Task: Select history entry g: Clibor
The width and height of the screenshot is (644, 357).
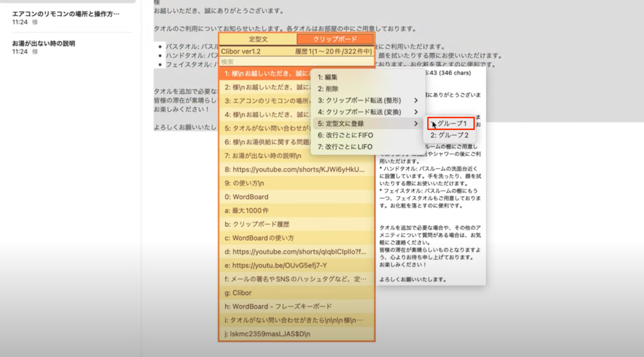Action: click(x=238, y=293)
